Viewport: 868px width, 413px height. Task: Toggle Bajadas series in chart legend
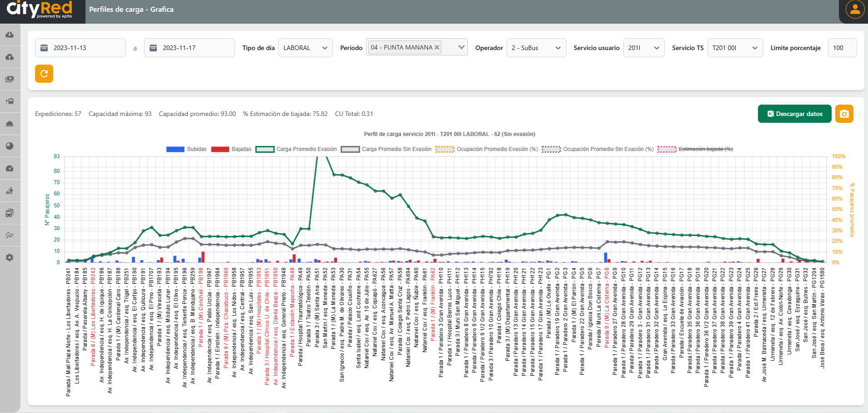(x=220, y=149)
